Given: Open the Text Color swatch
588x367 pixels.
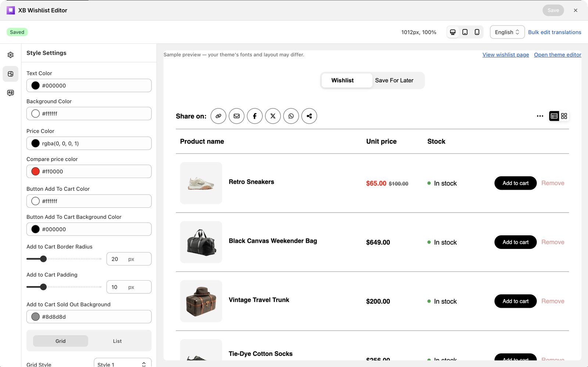Looking at the screenshot, I should [36, 86].
